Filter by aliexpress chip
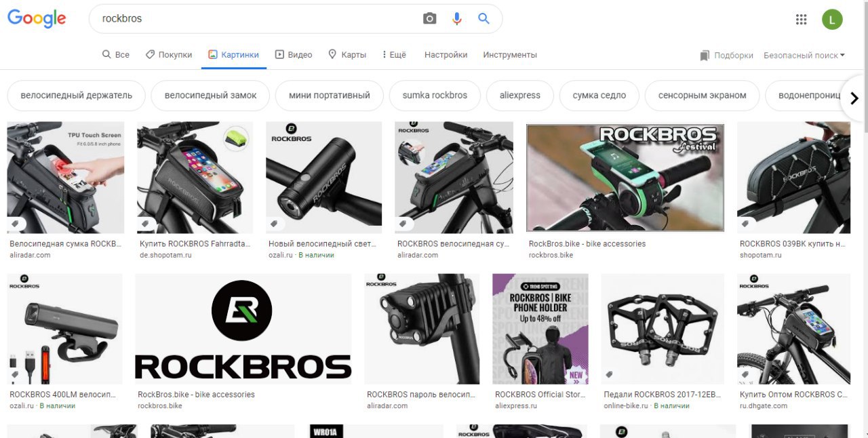 pos(520,96)
